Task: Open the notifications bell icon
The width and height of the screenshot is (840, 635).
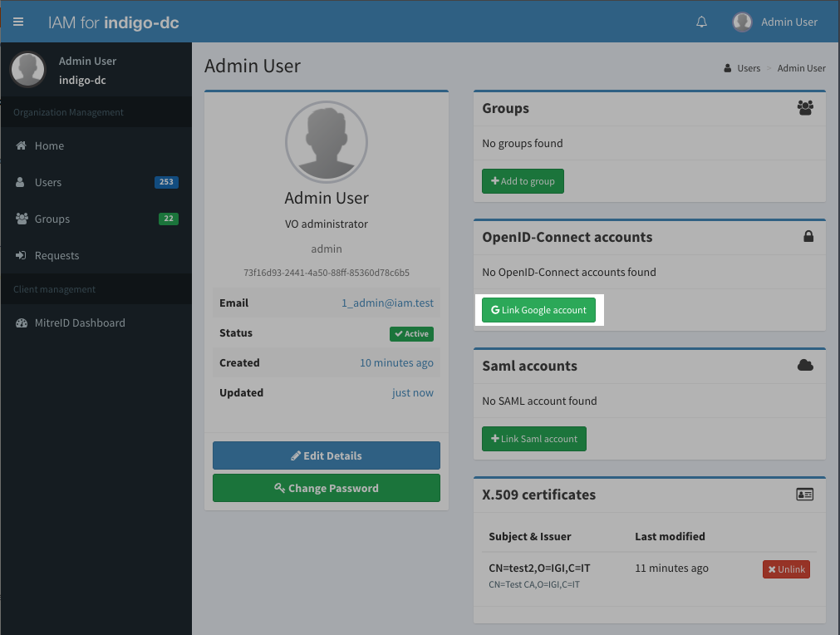Action: coord(701,22)
